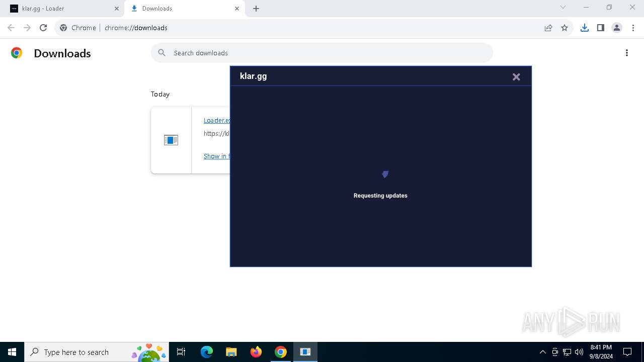Click the Today date heading
644x362 pixels.
(x=160, y=94)
